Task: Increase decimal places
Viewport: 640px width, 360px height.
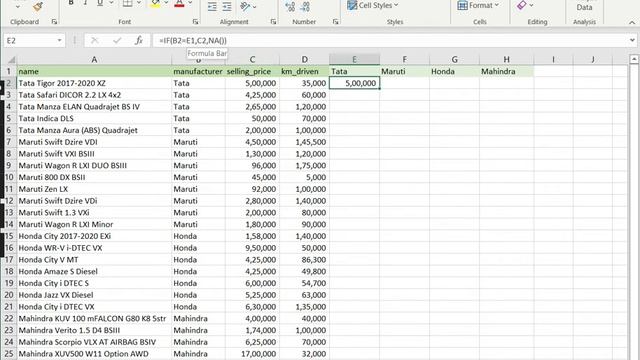Action: point(290,6)
